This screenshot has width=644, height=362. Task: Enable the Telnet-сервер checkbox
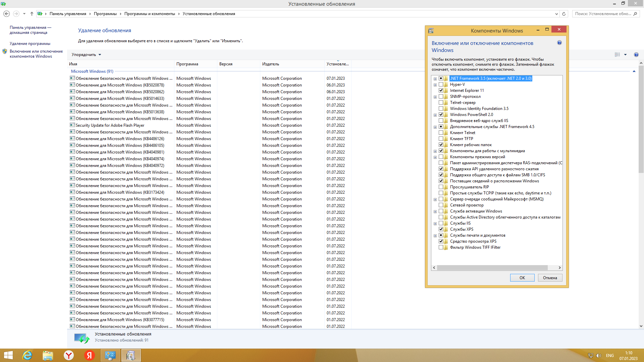coord(441,103)
